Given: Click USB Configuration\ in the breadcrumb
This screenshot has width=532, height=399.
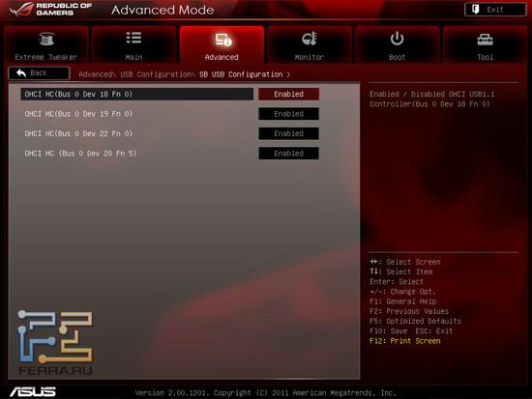Looking at the screenshot, I should coord(158,74).
